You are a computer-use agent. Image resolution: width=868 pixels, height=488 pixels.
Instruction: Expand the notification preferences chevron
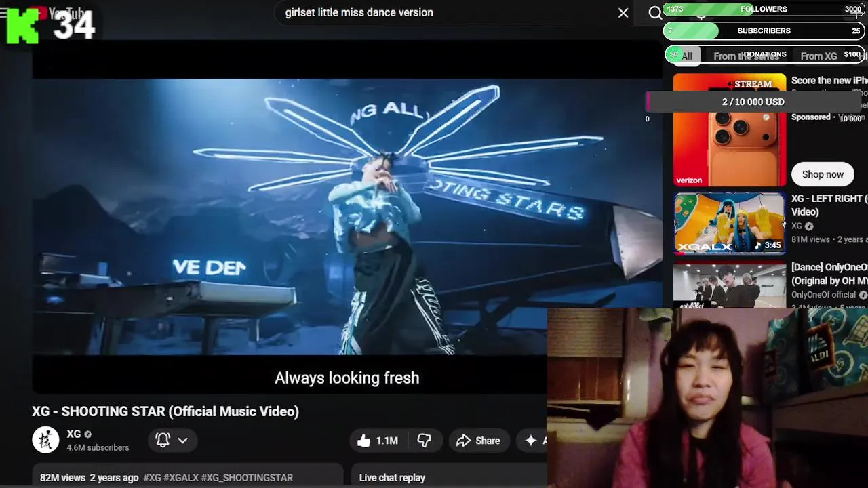(x=182, y=440)
